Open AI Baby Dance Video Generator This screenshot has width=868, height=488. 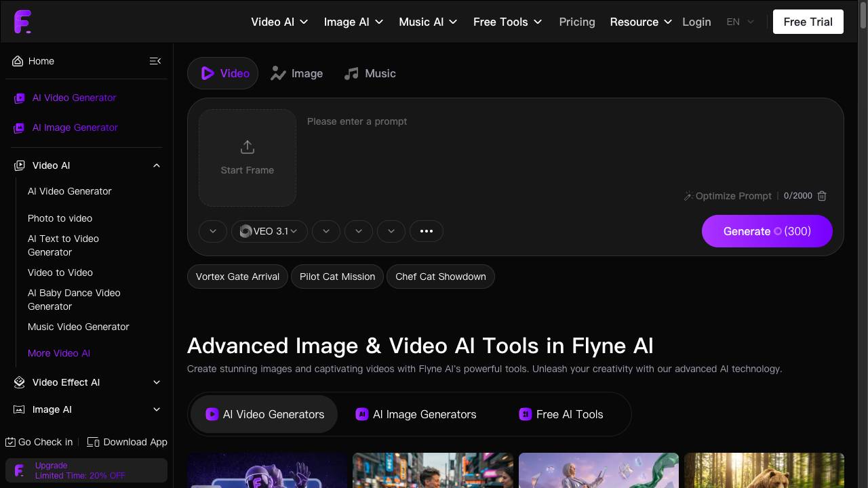point(74,300)
